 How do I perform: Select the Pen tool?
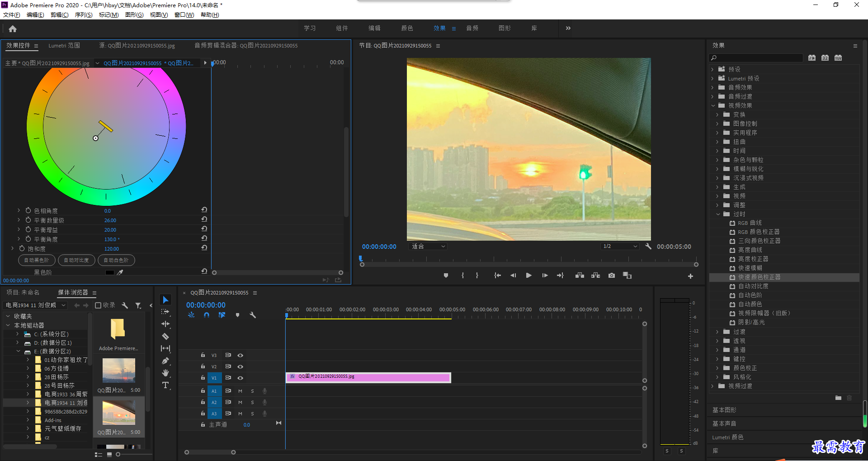click(165, 361)
